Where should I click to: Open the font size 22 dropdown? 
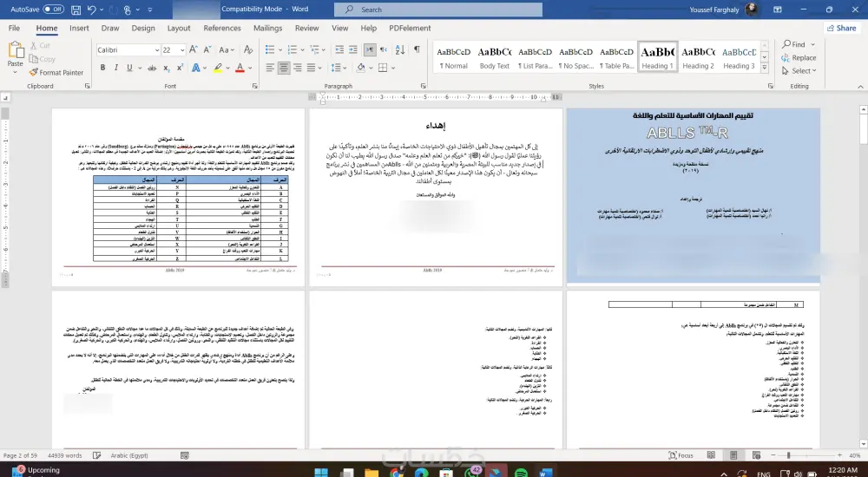pos(181,49)
